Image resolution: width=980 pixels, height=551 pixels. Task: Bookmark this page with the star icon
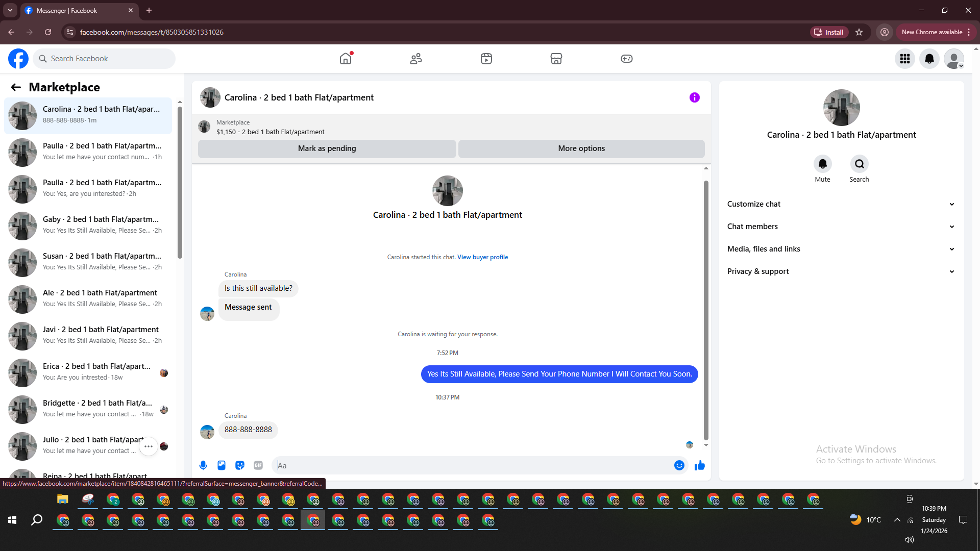pos(859,32)
